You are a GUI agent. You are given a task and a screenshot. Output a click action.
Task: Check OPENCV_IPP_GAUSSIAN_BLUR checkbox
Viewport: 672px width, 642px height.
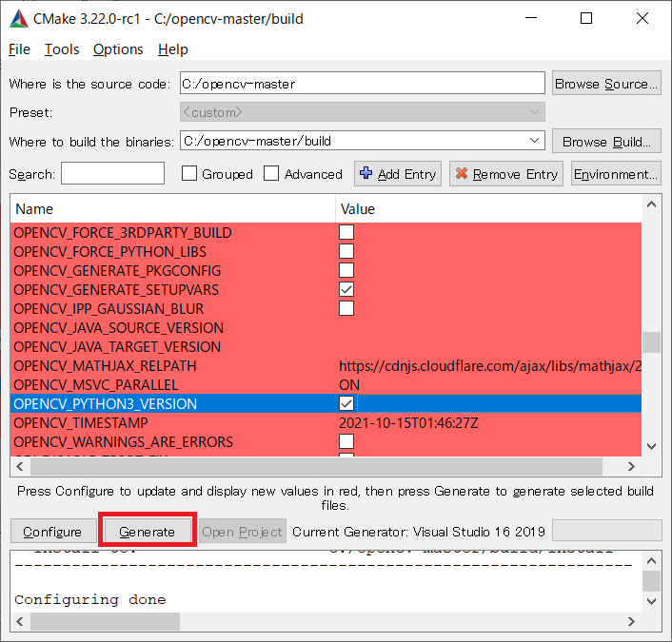346,308
